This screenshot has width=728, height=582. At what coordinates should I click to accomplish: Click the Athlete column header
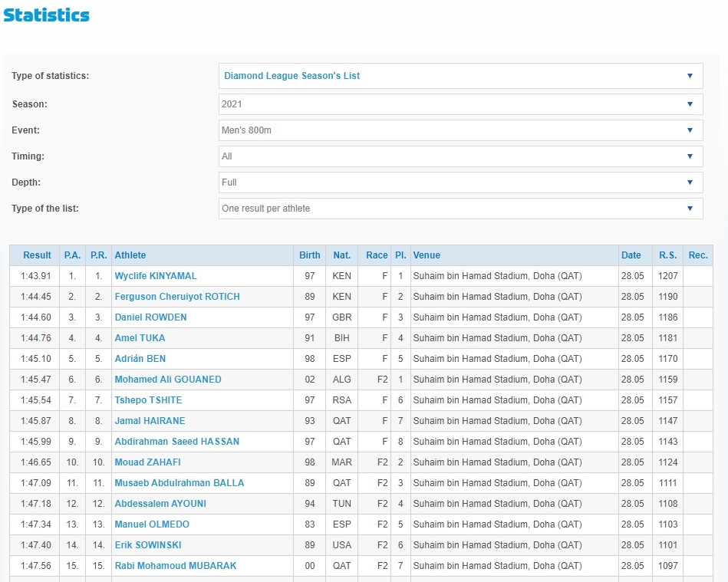pos(130,255)
